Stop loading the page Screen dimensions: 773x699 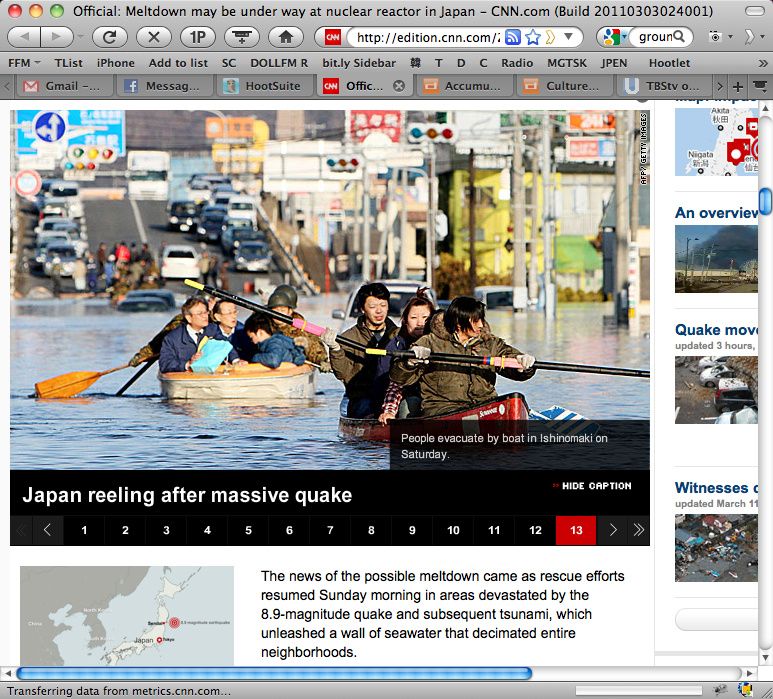tap(154, 37)
